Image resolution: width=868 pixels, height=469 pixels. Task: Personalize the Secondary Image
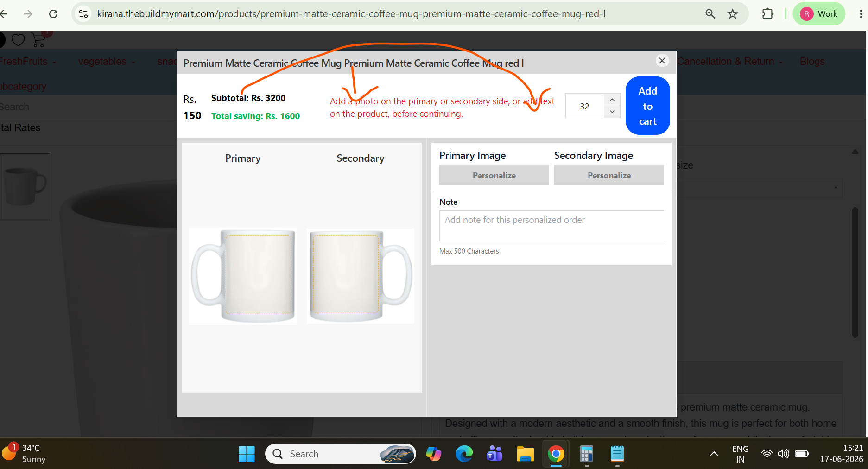tap(609, 175)
